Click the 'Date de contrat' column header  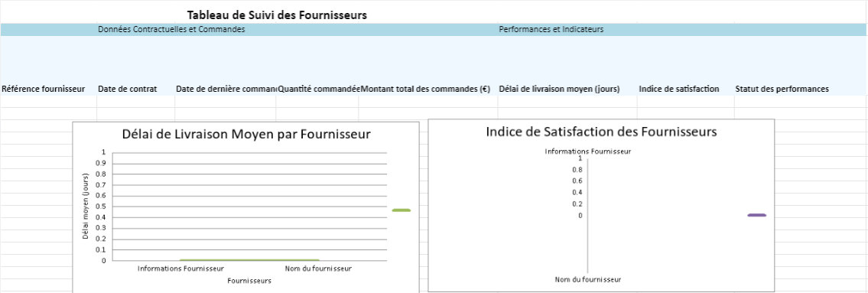point(127,89)
